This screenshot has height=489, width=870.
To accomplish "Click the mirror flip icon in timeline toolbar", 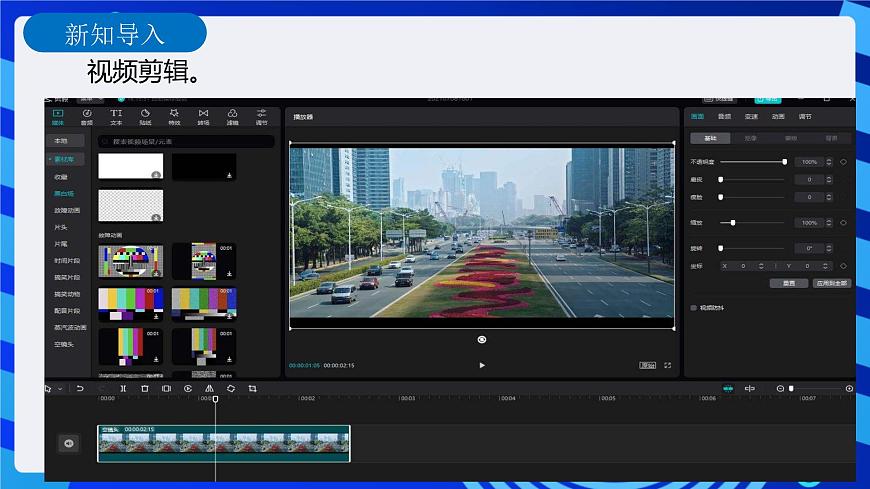I will coord(209,389).
